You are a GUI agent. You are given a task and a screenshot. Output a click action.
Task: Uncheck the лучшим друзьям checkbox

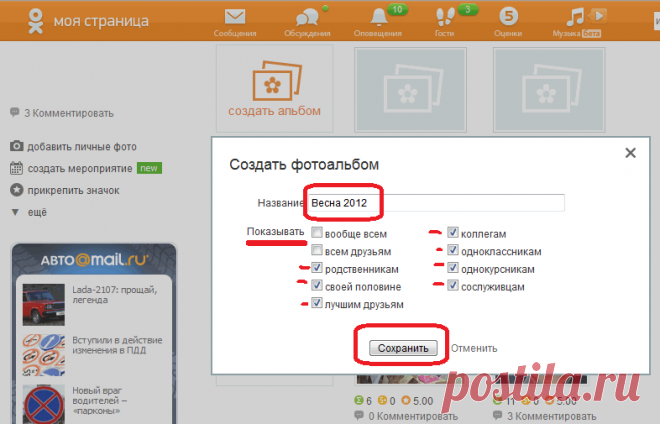tap(317, 303)
